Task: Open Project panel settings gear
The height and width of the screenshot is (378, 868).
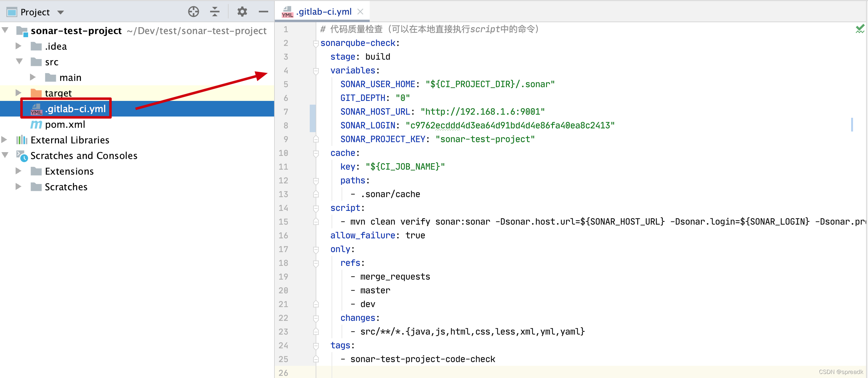Action: click(x=242, y=12)
